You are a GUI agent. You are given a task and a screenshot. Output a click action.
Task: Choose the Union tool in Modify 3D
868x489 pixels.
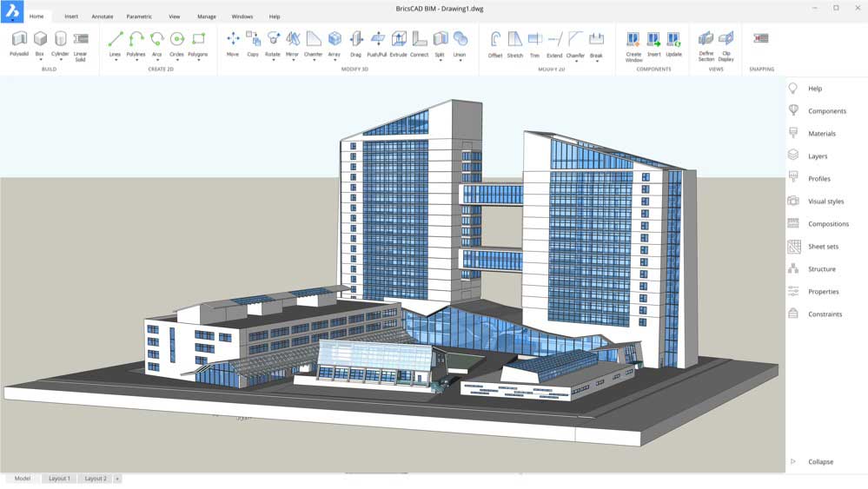pos(460,40)
